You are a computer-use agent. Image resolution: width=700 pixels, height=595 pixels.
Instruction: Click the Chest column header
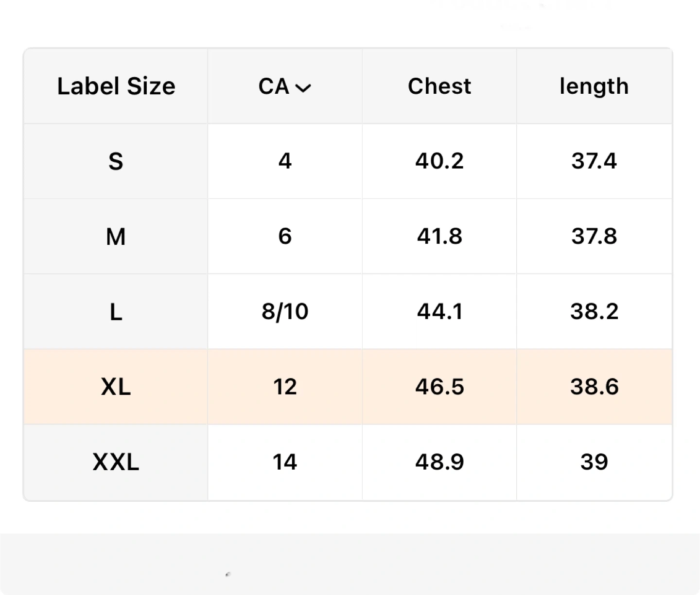pos(439,86)
